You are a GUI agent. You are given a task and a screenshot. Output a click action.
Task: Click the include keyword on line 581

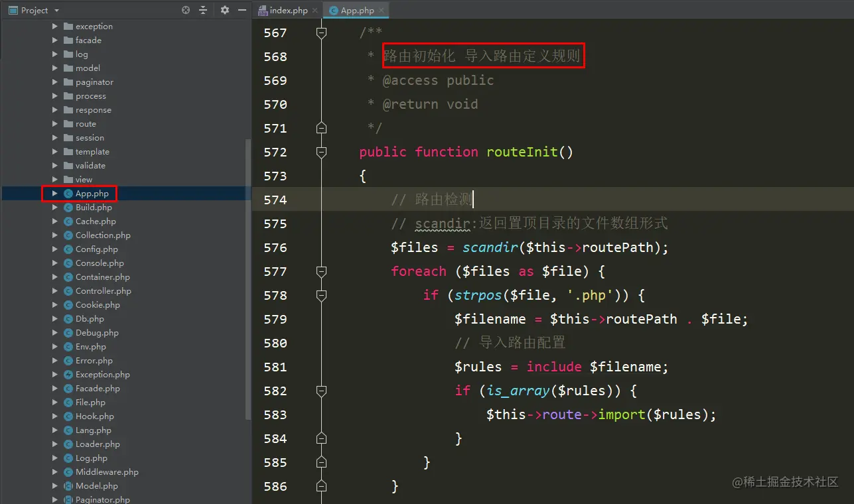(554, 367)
